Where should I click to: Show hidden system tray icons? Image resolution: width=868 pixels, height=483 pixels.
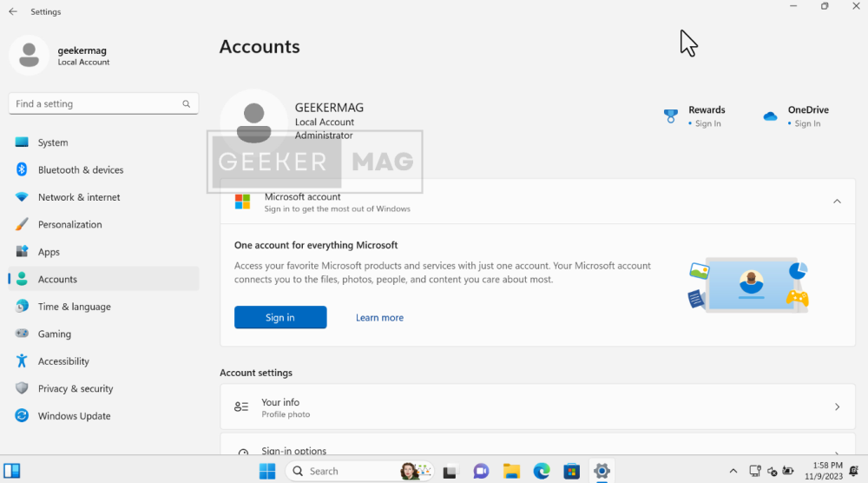pyautogui.click(x=733, y=471)
